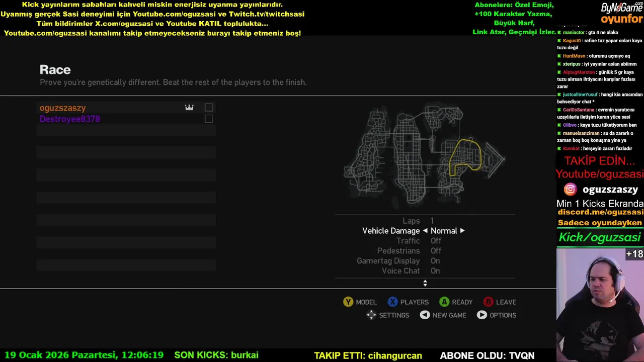Click the MODEL button label
Viewport: 644px width, 362px height.
(366, 302)
